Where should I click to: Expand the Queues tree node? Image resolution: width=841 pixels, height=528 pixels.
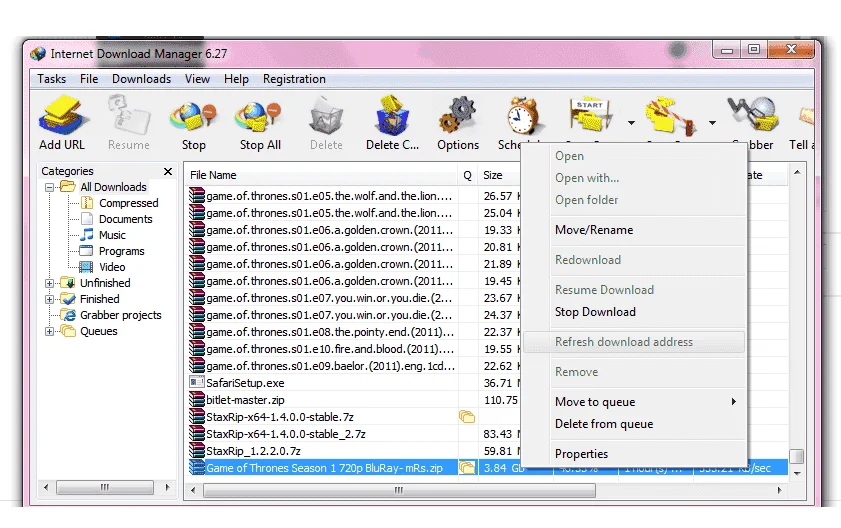coord(49,332)
